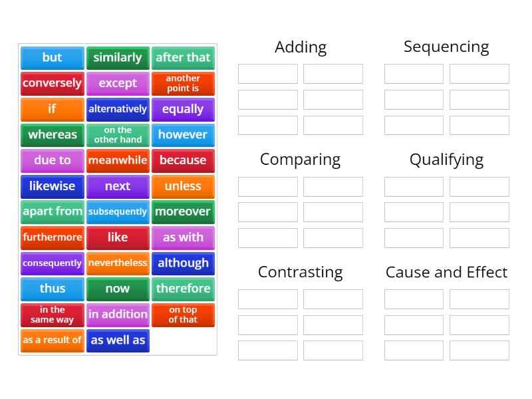The image size is (532, 399).
Task: Click the first empty slot under Adding
Action: coord(267,74)
